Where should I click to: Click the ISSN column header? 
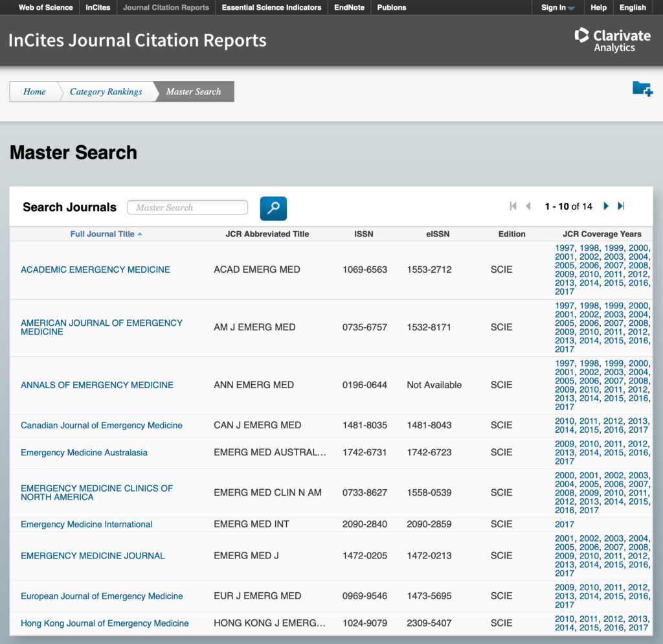coord(364,234)
